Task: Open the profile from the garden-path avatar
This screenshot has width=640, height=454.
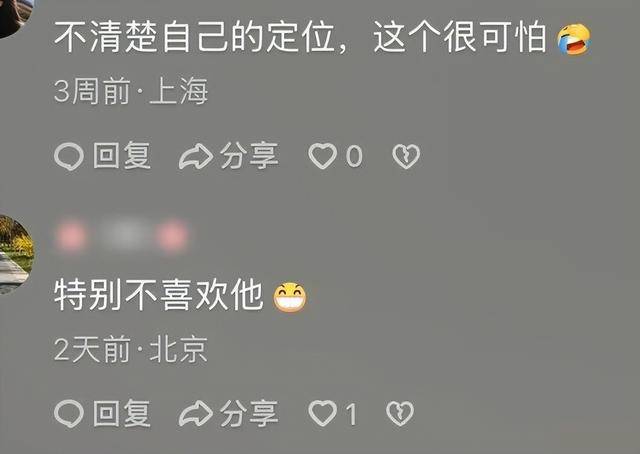Action: (16, 254)
